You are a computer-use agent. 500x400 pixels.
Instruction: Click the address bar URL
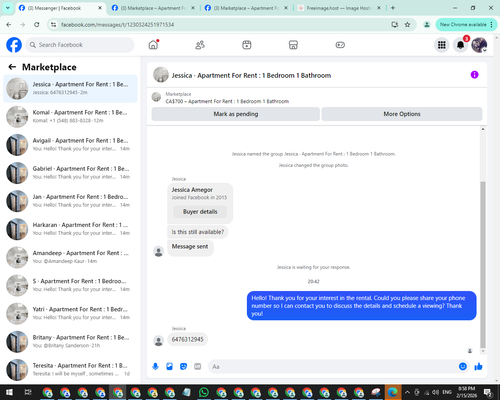point(117,25)
